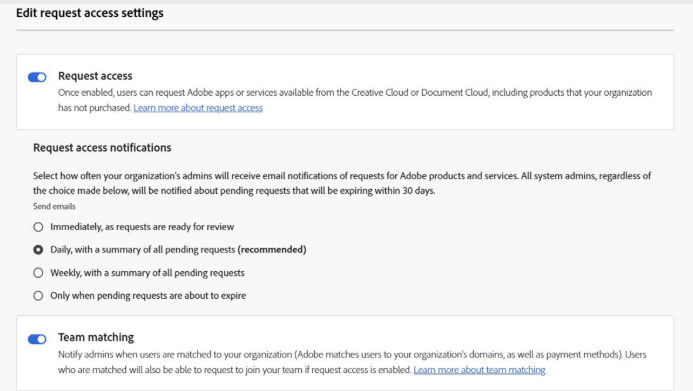Click the Request access notifications heading
The width and height of the screenshot is (693, 391).
coord(102,148)
